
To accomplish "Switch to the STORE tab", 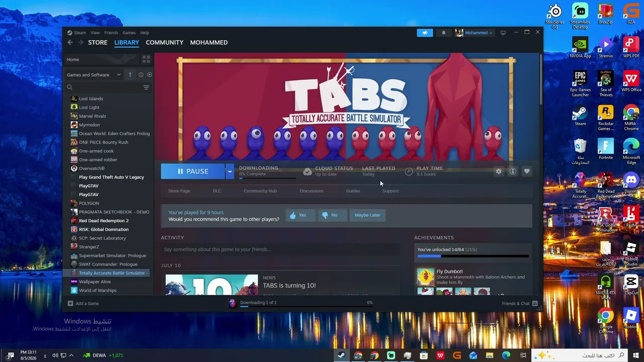I will pos(98,43).
